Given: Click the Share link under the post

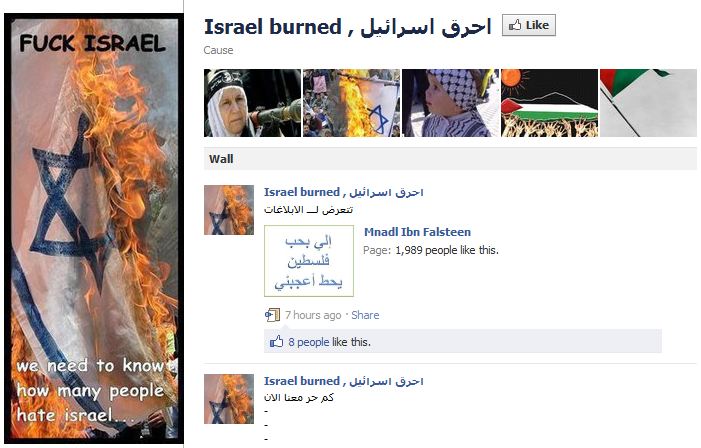Looking at the screenshot, I should tap(365, 315).
